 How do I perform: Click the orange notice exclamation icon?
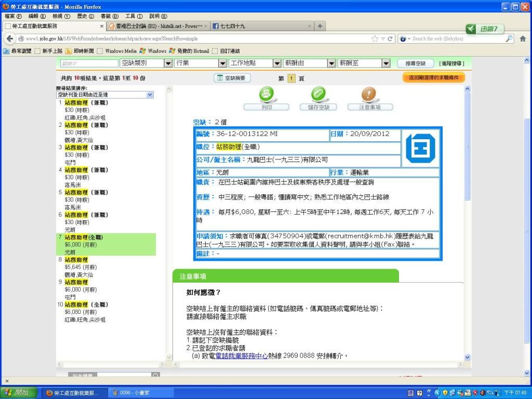(369, 94)
